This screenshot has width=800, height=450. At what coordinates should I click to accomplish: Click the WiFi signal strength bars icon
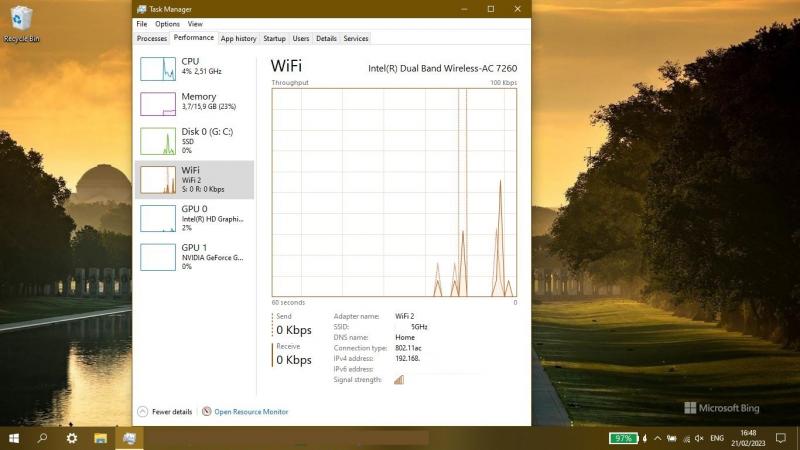coord(399,380)
